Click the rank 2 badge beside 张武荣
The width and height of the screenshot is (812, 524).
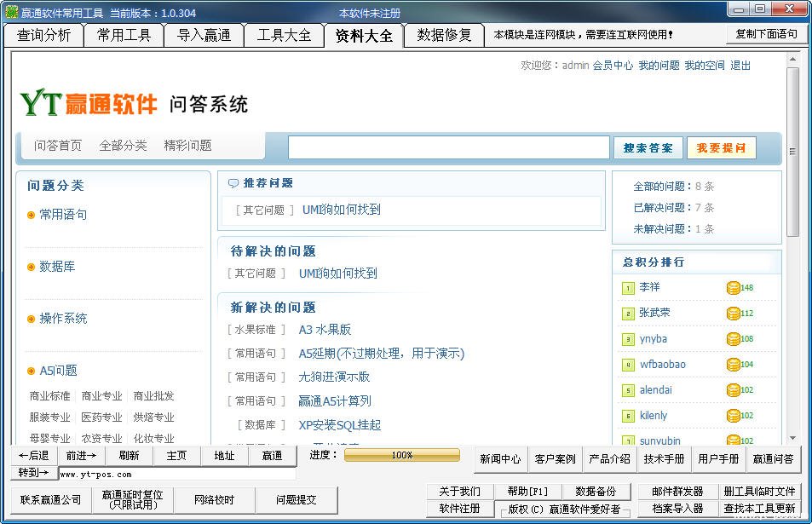(x=628, y=314)
